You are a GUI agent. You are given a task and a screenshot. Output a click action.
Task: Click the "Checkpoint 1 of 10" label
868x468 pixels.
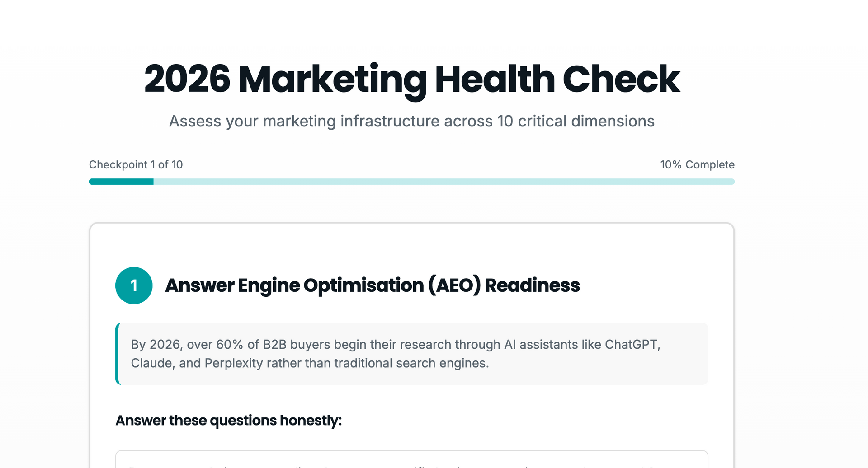tap(136, 164)
